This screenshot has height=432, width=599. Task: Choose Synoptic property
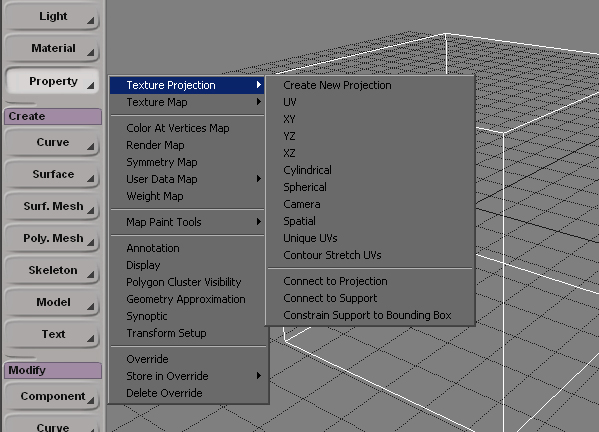[187, 316]
